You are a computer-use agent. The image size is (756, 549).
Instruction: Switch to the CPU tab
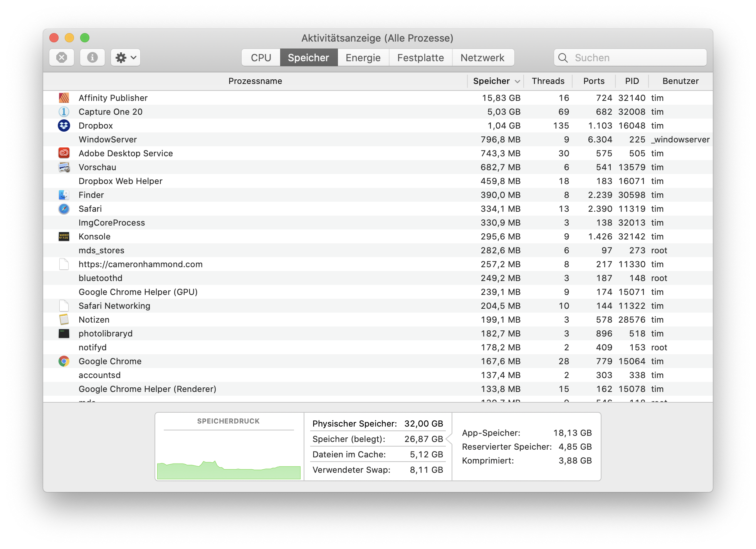(x=261, y=58)
